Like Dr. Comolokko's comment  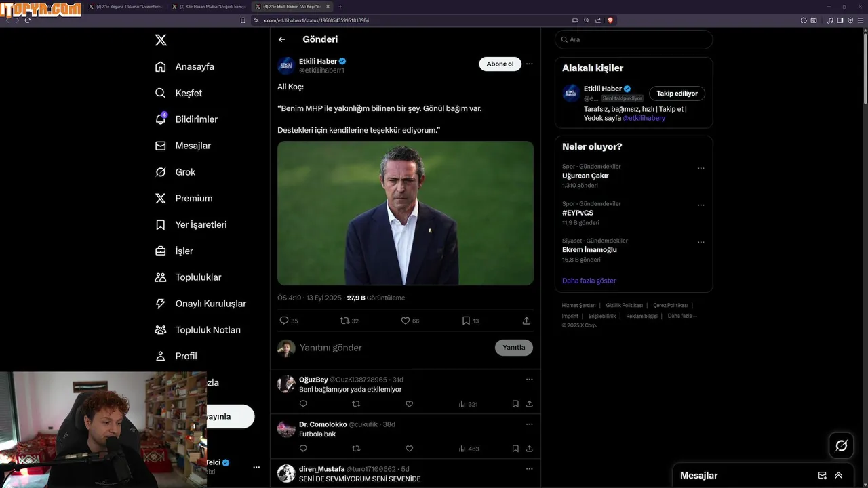point(409,449)
